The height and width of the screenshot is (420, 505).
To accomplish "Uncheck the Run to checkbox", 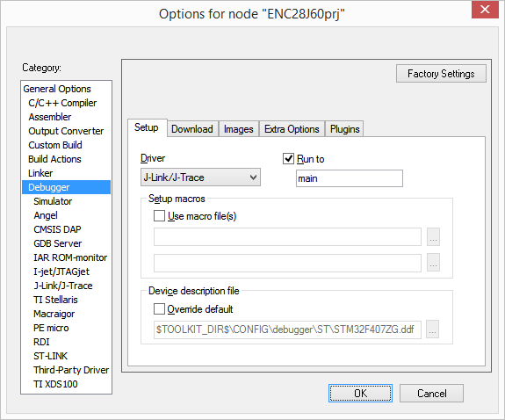I will coord(288,158).
